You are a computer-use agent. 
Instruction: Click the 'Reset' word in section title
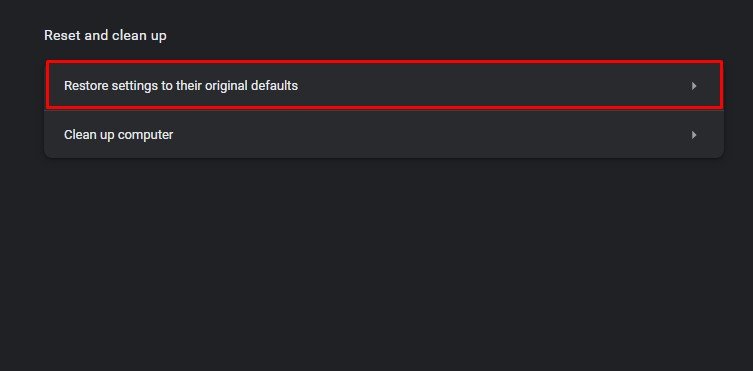coord(62,36)
